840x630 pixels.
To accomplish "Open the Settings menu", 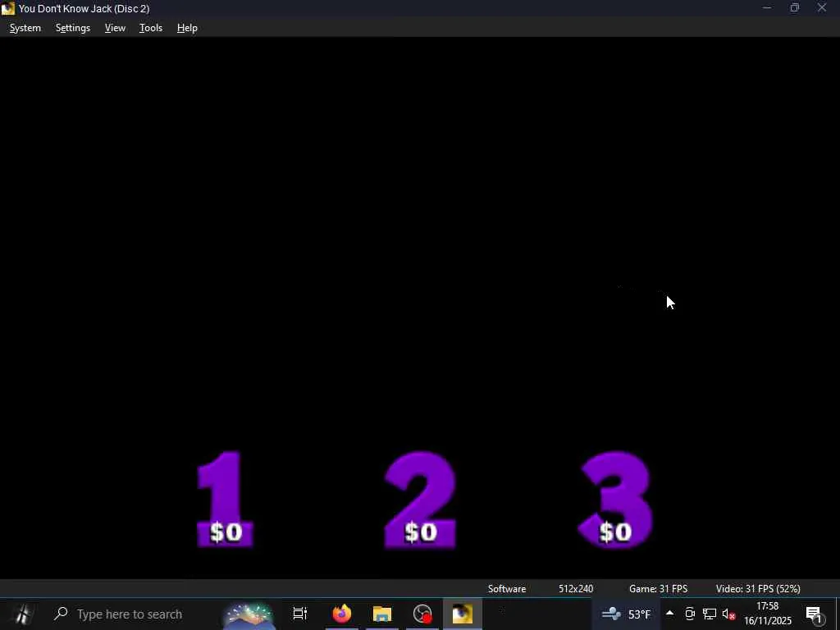I will [73, 28].
